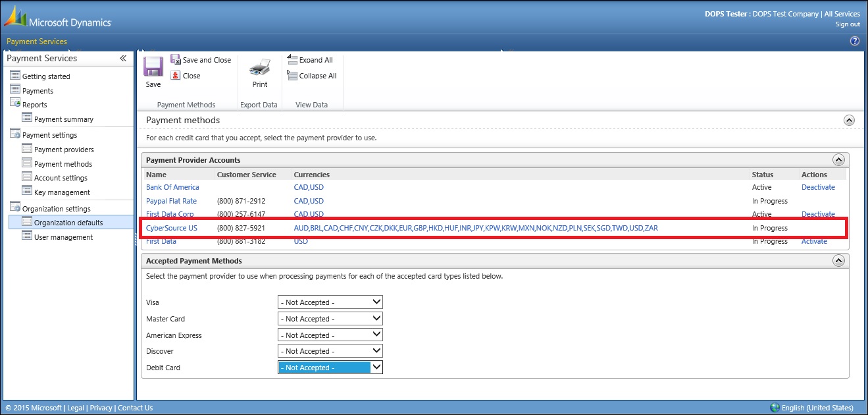Collapse the Payment Provider Accounts section
Image resolution: width=868 pixels, height=415 pixels.
point(838,160)
